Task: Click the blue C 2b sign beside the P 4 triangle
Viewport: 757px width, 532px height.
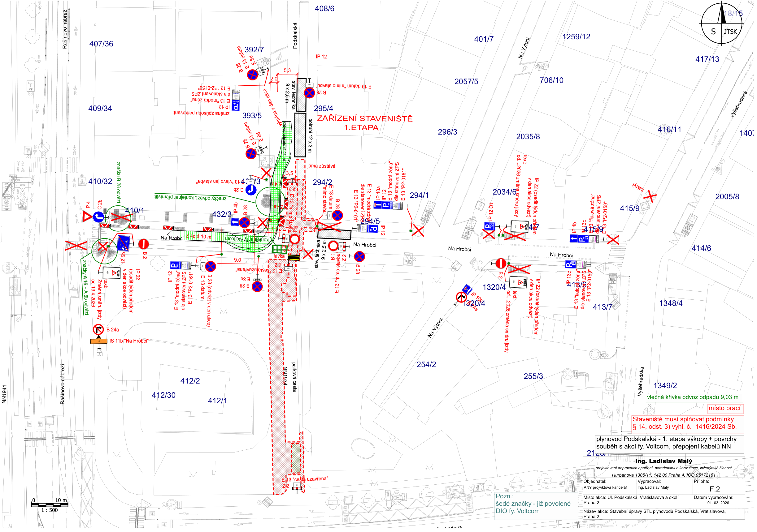Action: 99,218
